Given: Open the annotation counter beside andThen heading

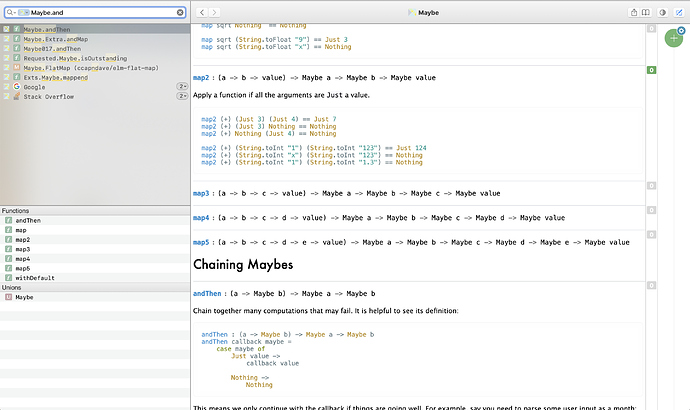Looking at the screenshot, I should click(x=651, y=286).
